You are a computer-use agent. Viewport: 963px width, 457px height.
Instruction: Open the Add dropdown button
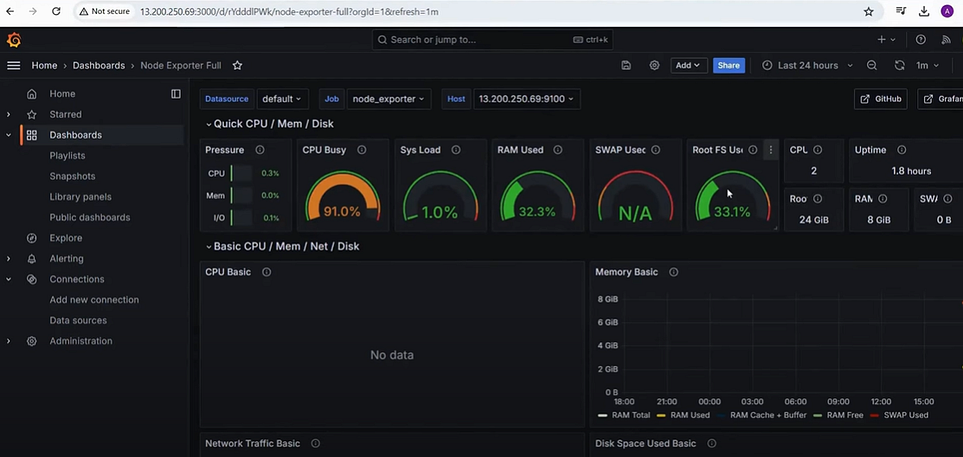(x=688, y=65)
